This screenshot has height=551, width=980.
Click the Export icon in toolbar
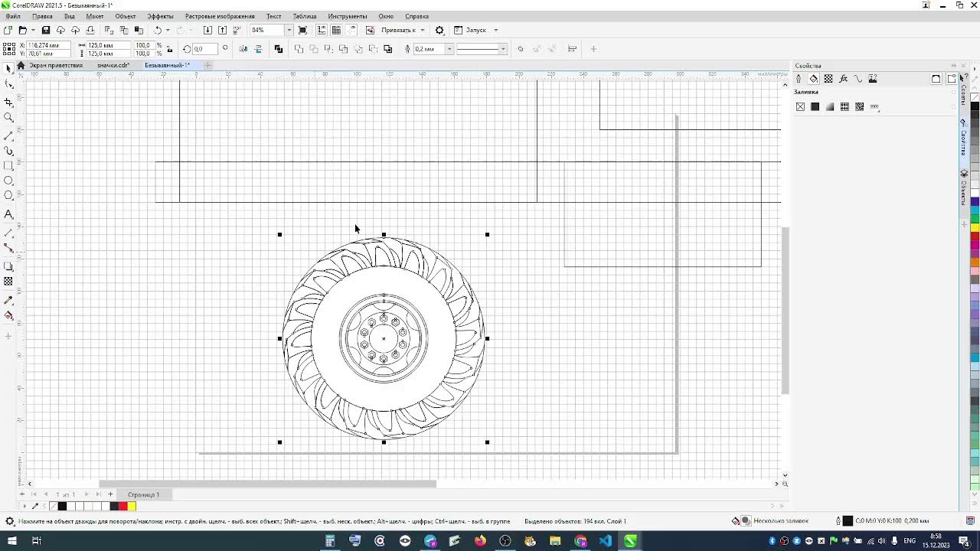point(222,30)
